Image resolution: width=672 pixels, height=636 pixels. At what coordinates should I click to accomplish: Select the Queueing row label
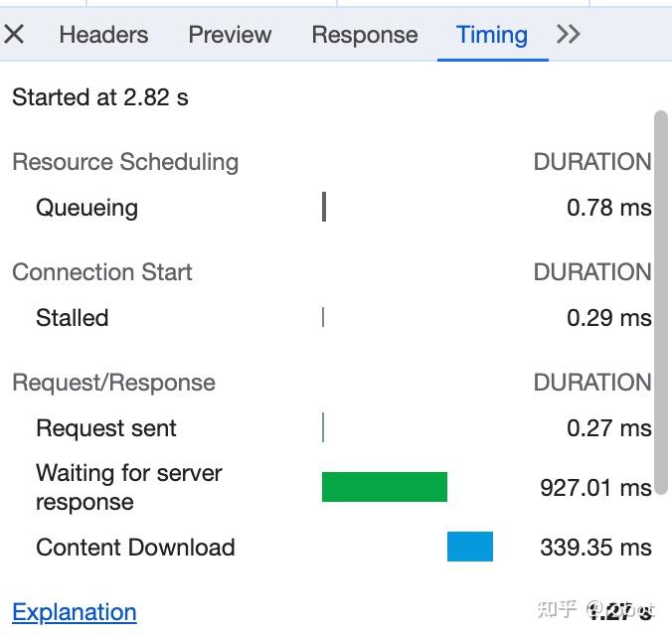click(87, 209)
